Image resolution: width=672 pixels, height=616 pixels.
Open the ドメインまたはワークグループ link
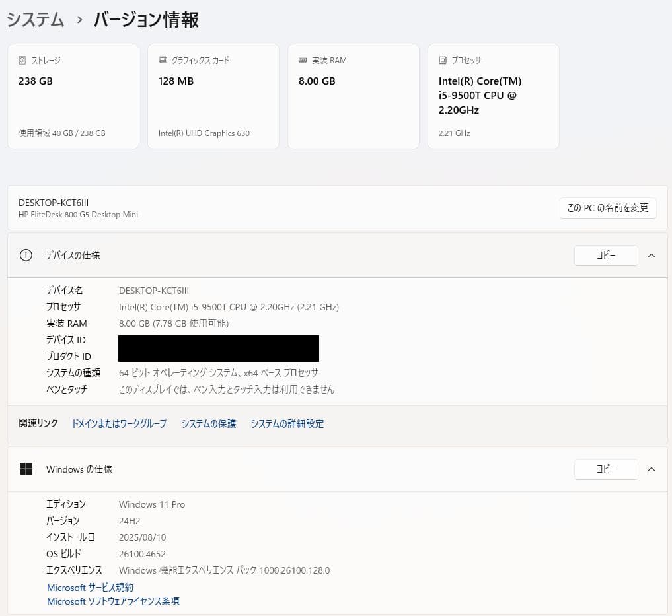[x=119, y=423]
